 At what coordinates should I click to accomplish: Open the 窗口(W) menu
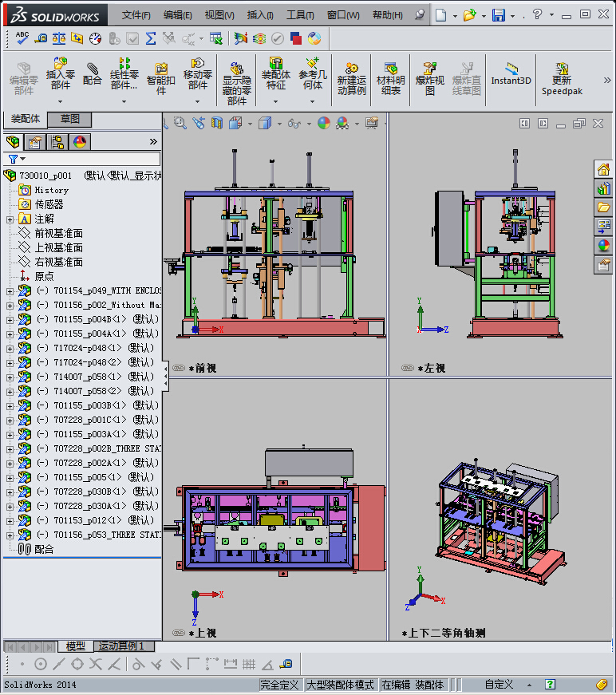343,15
